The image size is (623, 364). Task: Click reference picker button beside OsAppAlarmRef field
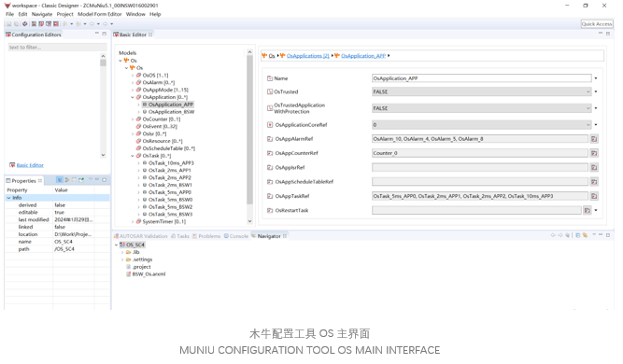point(594,139)
